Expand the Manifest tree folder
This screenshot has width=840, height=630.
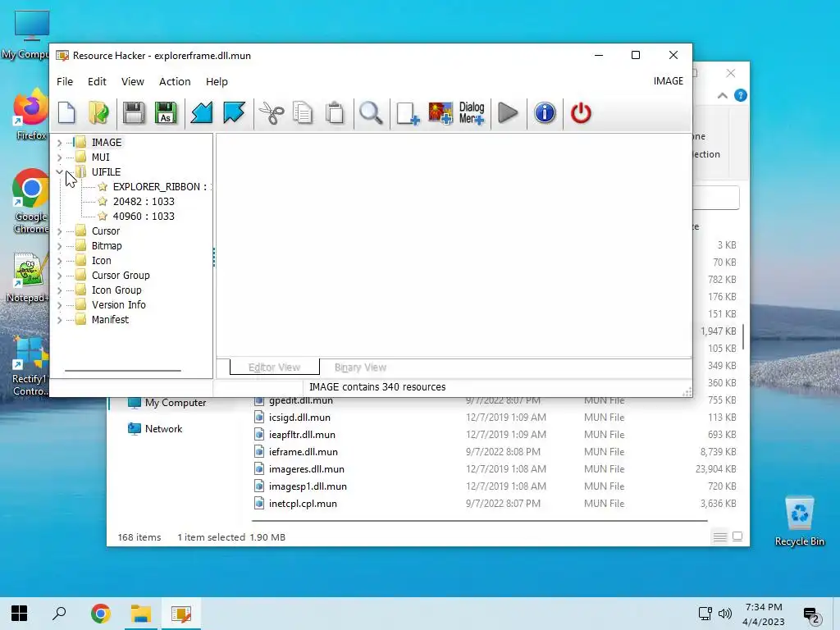tap(59, 320)
